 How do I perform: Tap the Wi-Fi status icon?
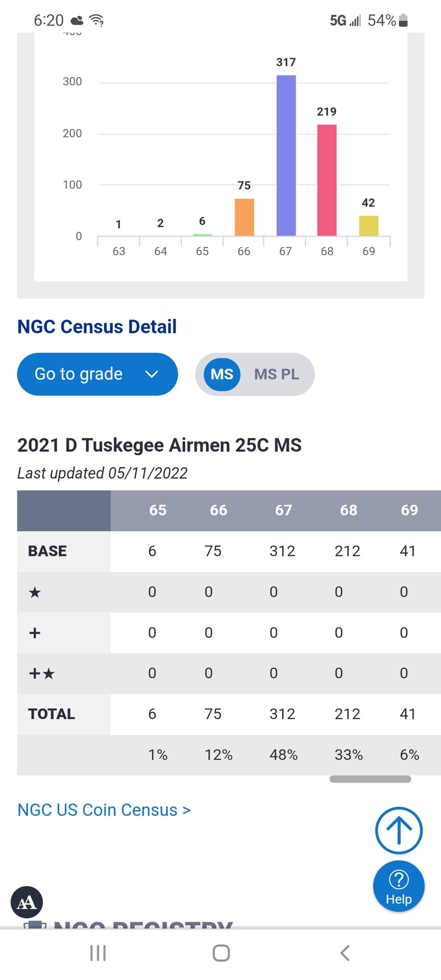pyautogui.click(x=96, y=20)
